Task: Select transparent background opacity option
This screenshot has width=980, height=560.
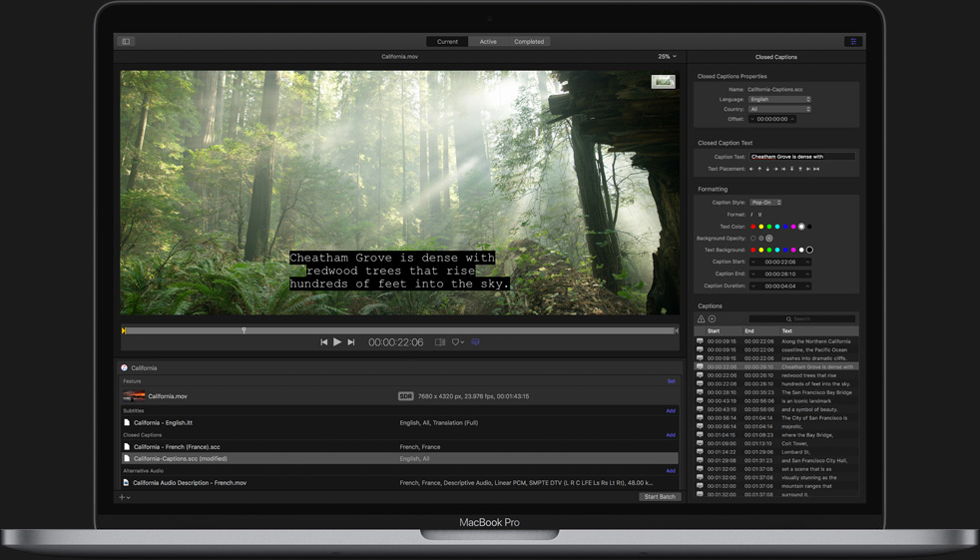Action: coord(753,239)
